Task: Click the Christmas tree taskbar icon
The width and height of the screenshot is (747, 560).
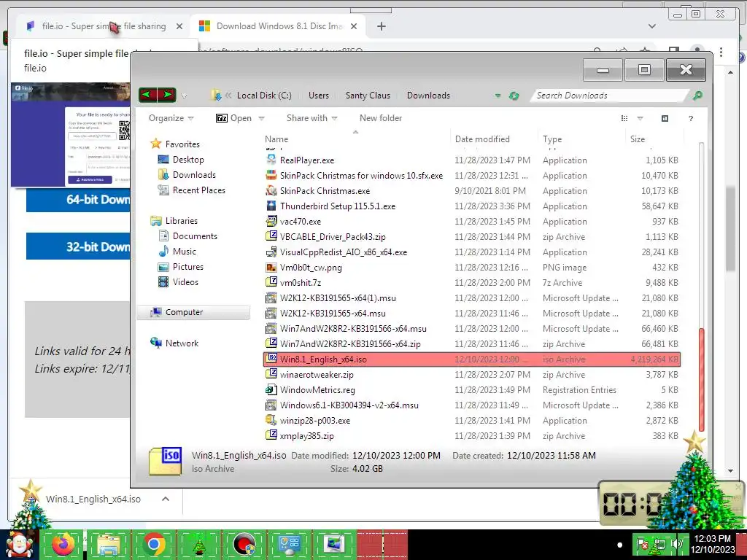Action: pyautogui.click(x=199, y=545)
